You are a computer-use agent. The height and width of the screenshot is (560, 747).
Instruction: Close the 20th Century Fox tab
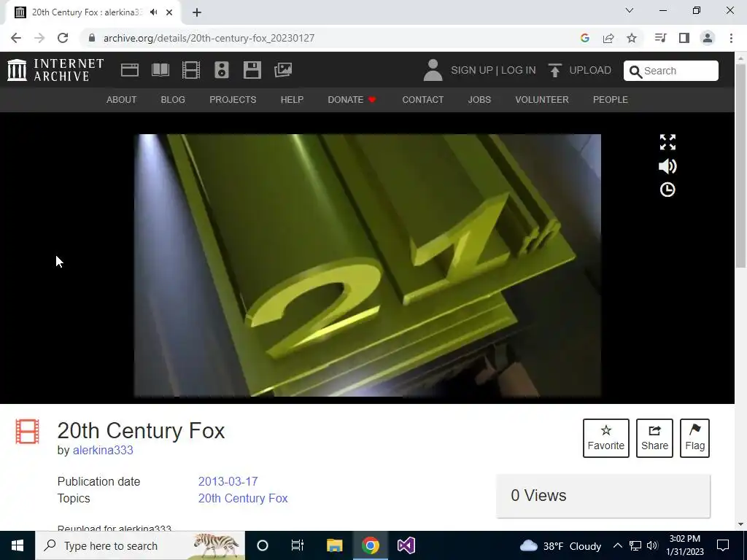tap(169, 12)
